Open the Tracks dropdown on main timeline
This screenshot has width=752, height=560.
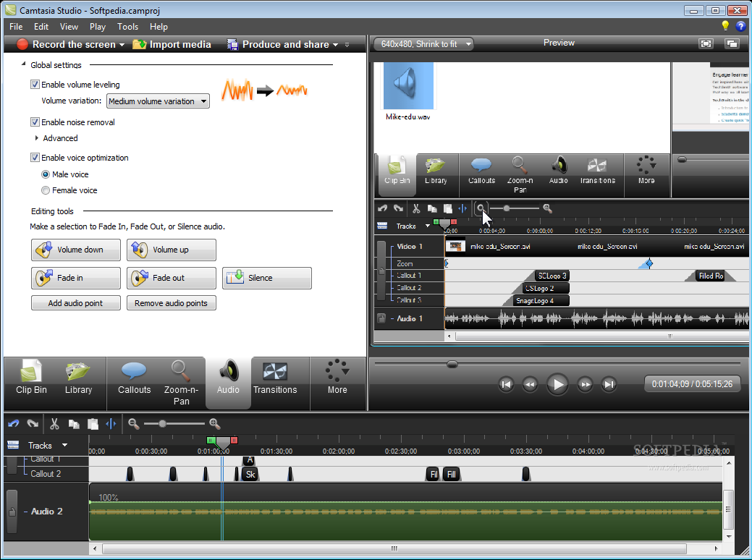click(64, 445)
